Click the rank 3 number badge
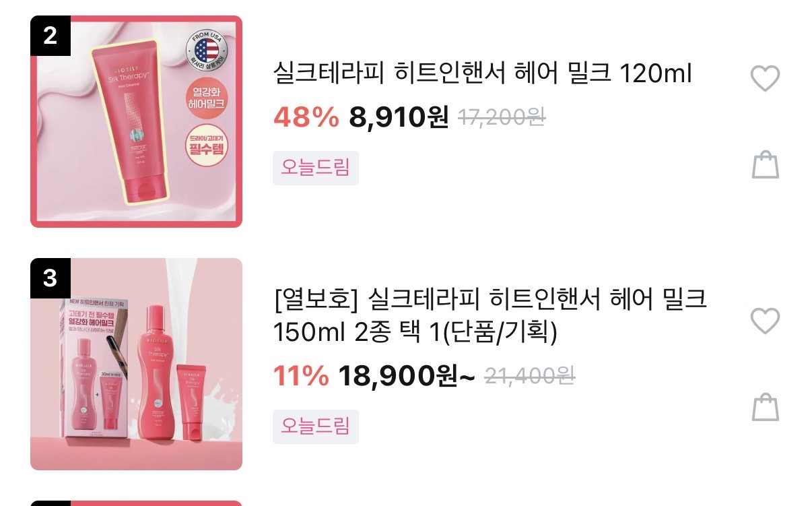 click(x=50, y=278)
